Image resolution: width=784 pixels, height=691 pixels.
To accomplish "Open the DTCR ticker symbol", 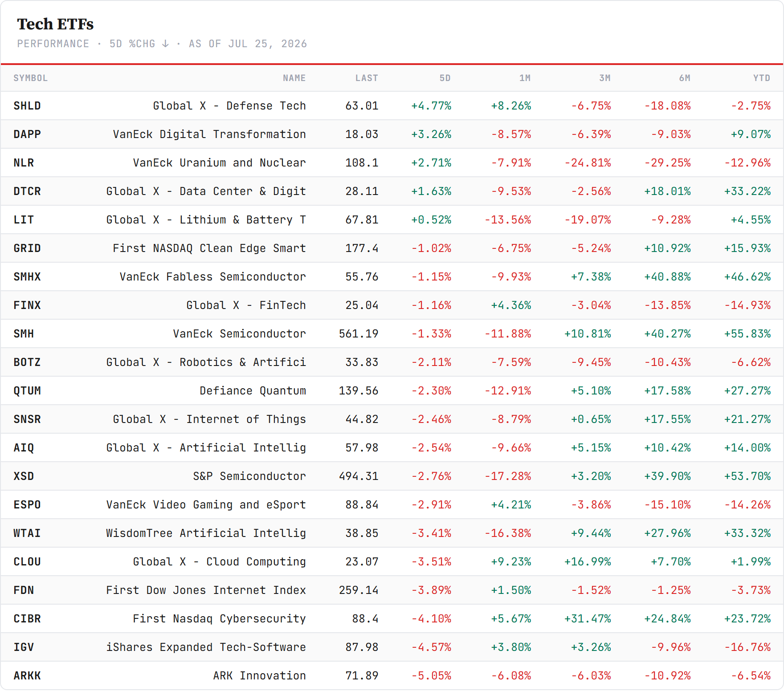I will 27,191.
